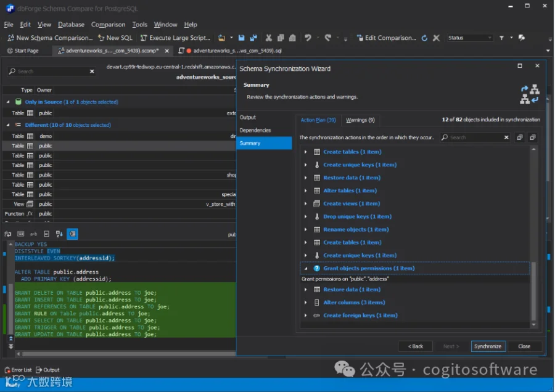Click the Stop comparison X icon in toolbar

click(437, 38)
